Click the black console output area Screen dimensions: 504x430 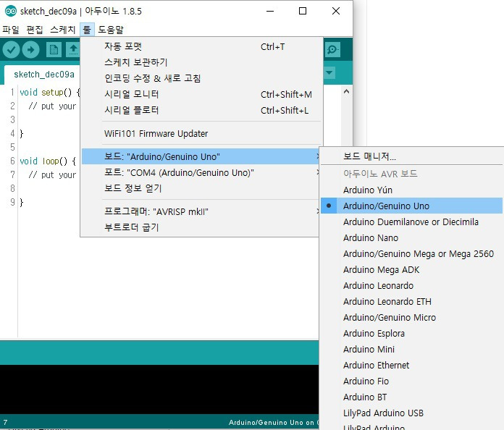point(159,389)
